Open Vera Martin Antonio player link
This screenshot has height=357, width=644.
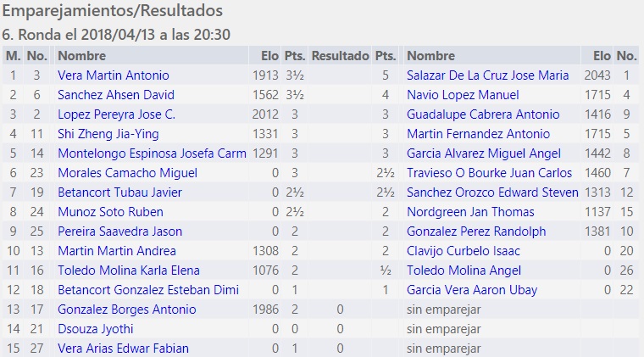coord(114,75)
